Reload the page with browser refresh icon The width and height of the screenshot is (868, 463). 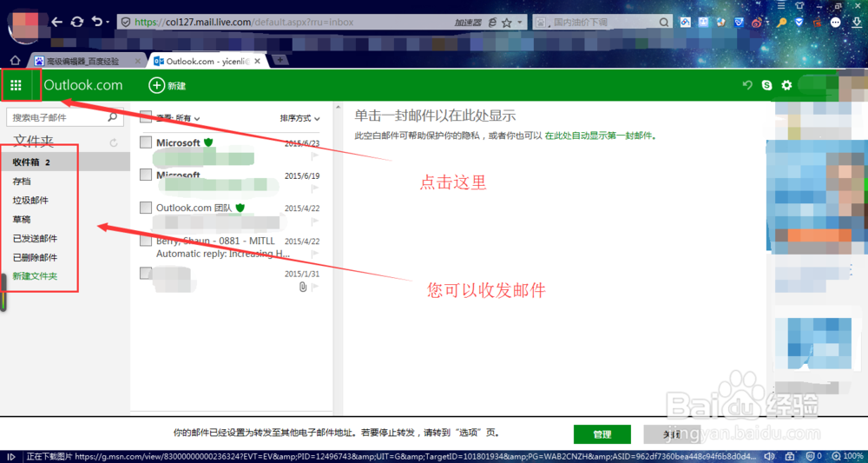pos(77,22)
